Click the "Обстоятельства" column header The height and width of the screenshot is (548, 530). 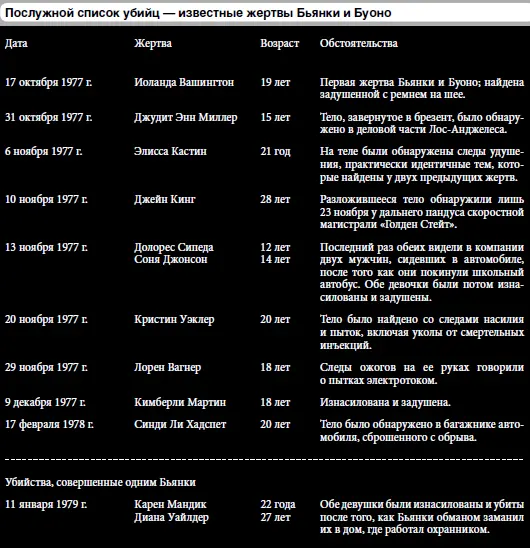(x=359, y=43)
